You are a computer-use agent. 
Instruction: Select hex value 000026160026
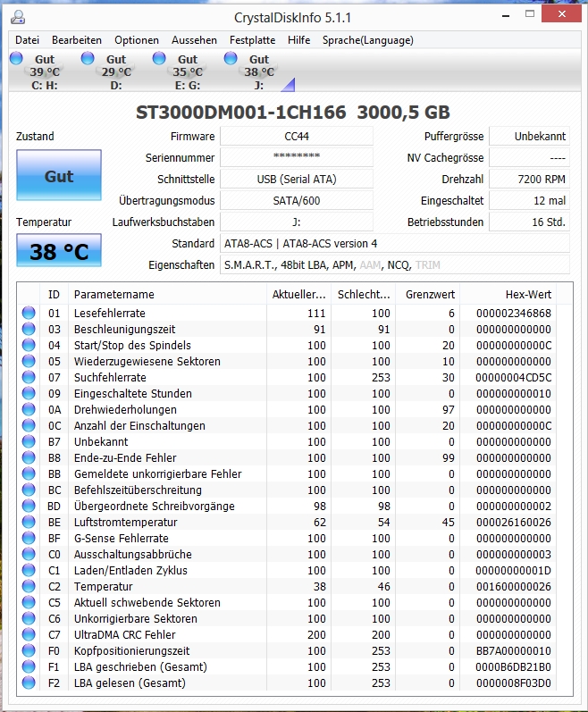pyautogui.click(x=514, y=523)
